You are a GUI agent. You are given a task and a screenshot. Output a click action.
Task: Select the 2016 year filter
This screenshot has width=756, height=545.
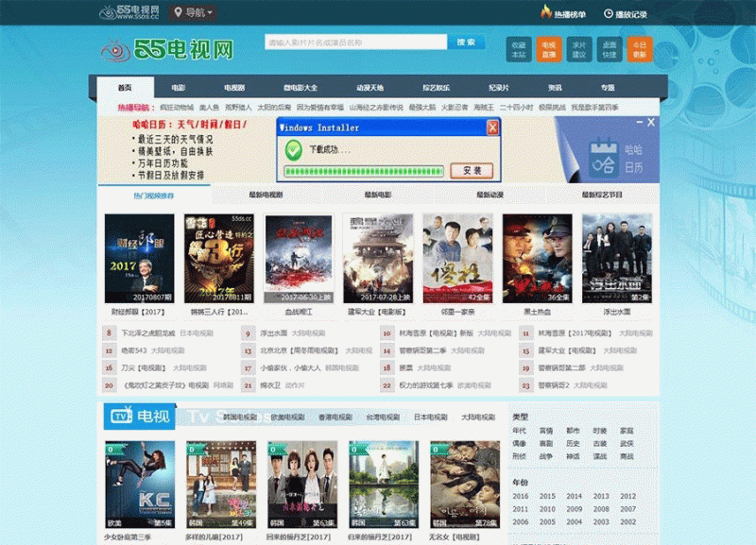coord(521,496)
